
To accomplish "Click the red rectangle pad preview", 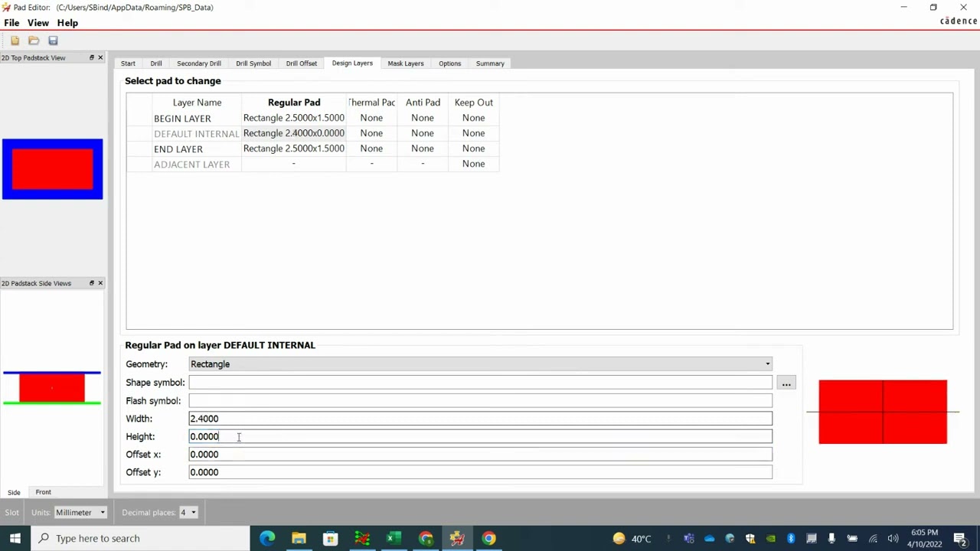I will (883, 412).
